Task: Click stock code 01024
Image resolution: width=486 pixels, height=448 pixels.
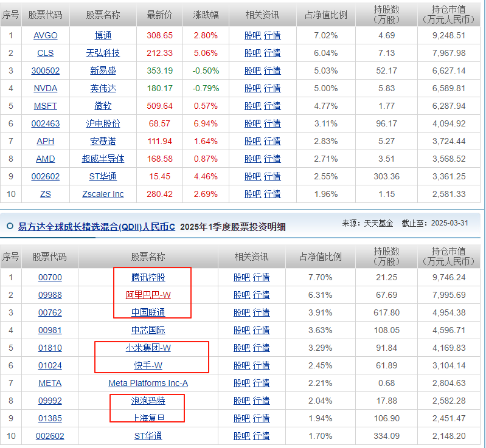Action: tap(50, 365)
